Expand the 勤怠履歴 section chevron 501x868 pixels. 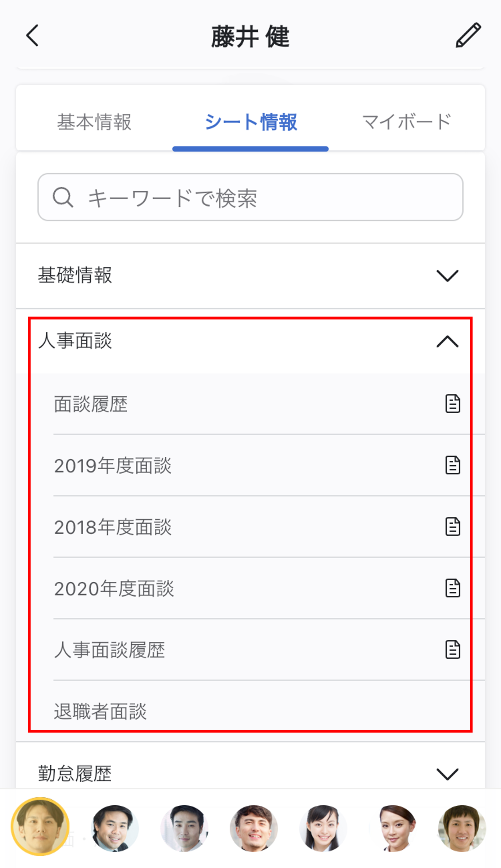[447, 774]
